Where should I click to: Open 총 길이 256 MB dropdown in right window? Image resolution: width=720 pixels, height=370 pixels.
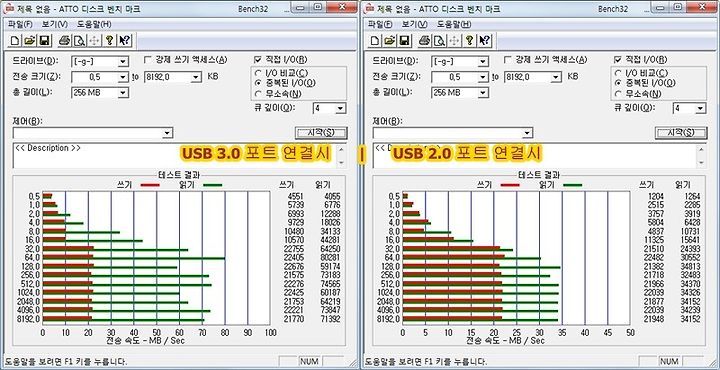click(x=483, y=93)
